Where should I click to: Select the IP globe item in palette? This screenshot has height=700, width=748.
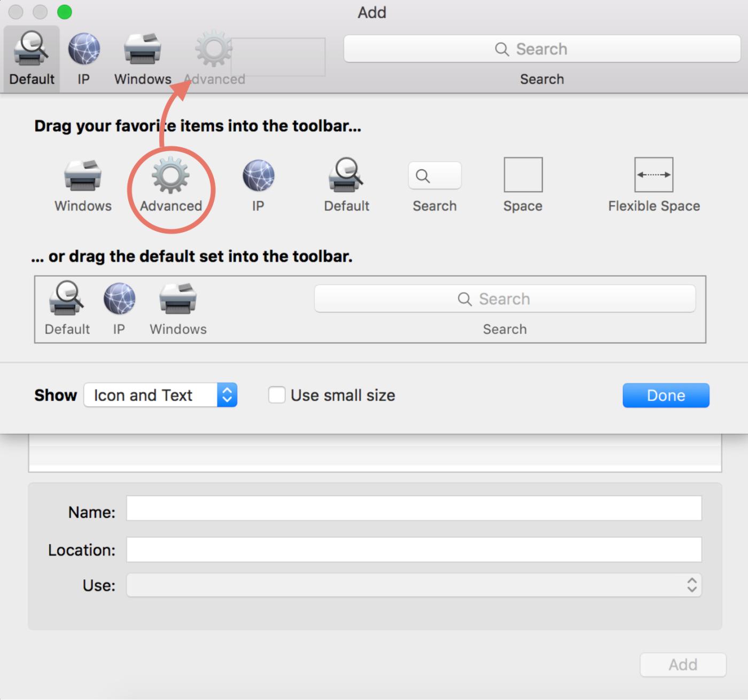pyautogui.click(x=258, y=186)
